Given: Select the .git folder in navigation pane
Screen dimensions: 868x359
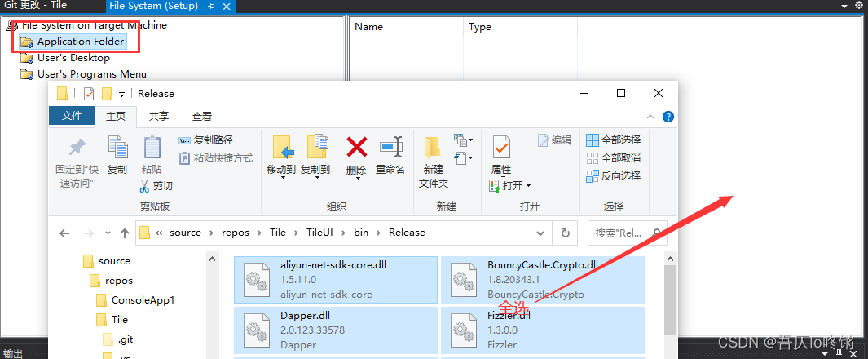Looking at the screenshot, I should pos(118,339).
